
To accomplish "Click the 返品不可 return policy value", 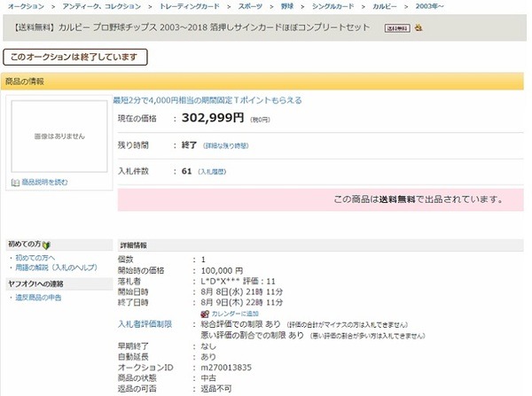I will [216, 389].
